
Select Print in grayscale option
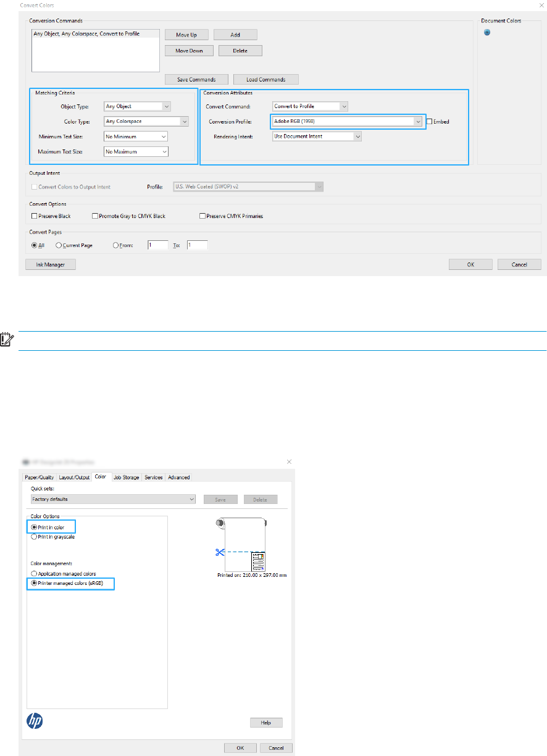35,537
